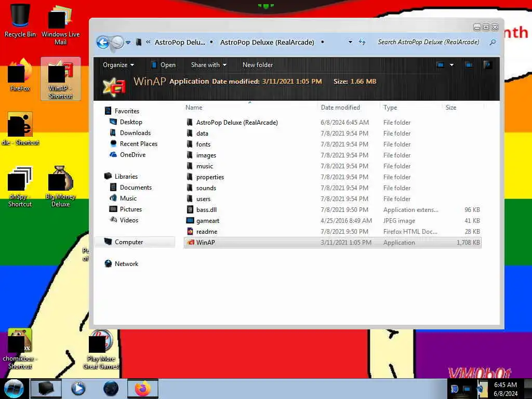This screenshot has height=399, width=532.
Task: Go back with the Back arrow button
Action: [x=103, y=43]
